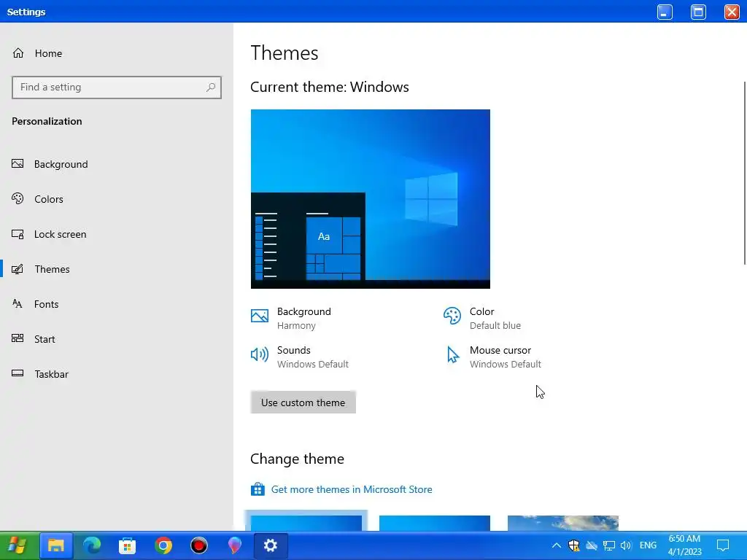This screenshot has height=560, width=747.
Task: Click the vertical scrollbar of Themes page
Action: 745,174
